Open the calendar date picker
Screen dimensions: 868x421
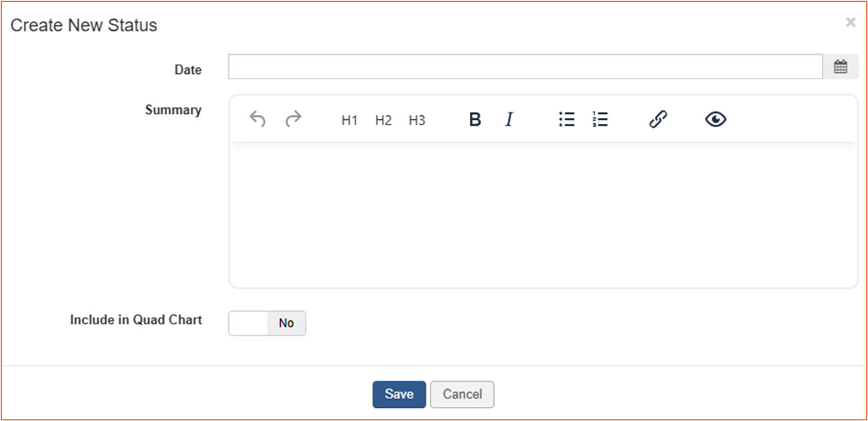coord(841,67)
